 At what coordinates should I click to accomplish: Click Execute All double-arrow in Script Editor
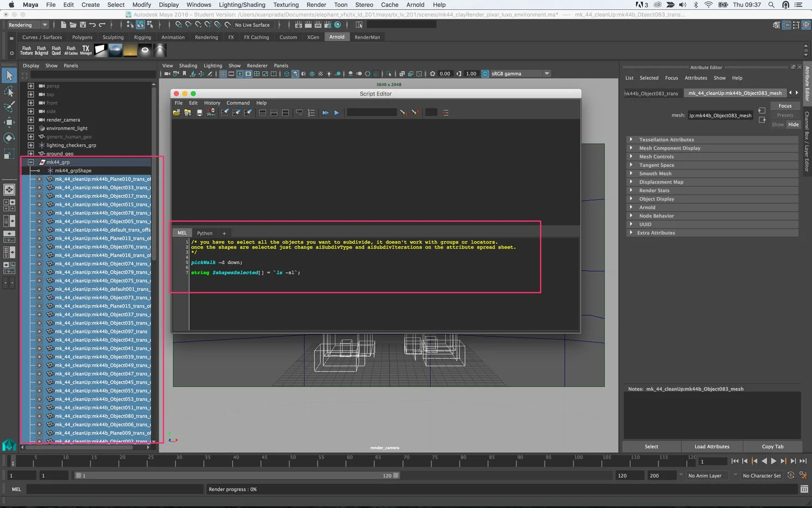click(325, 113)
